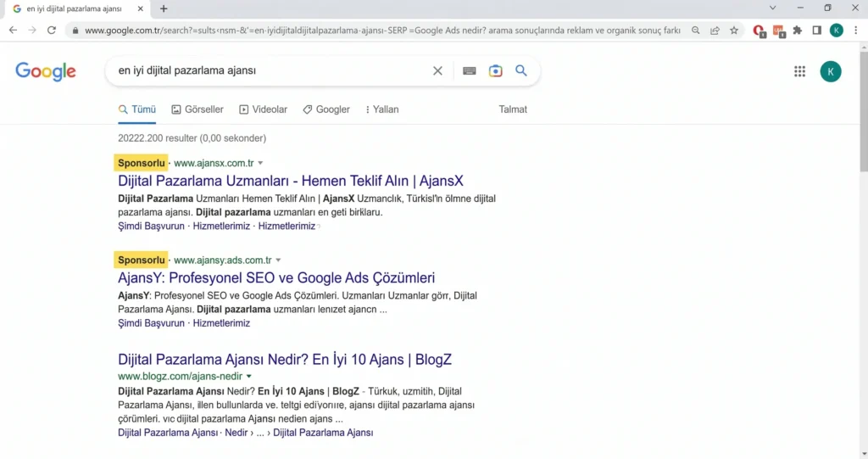The height and width of the screenshot is (459, 868).
Task: Open the Talmat tools option
Action: click(513, 109)
